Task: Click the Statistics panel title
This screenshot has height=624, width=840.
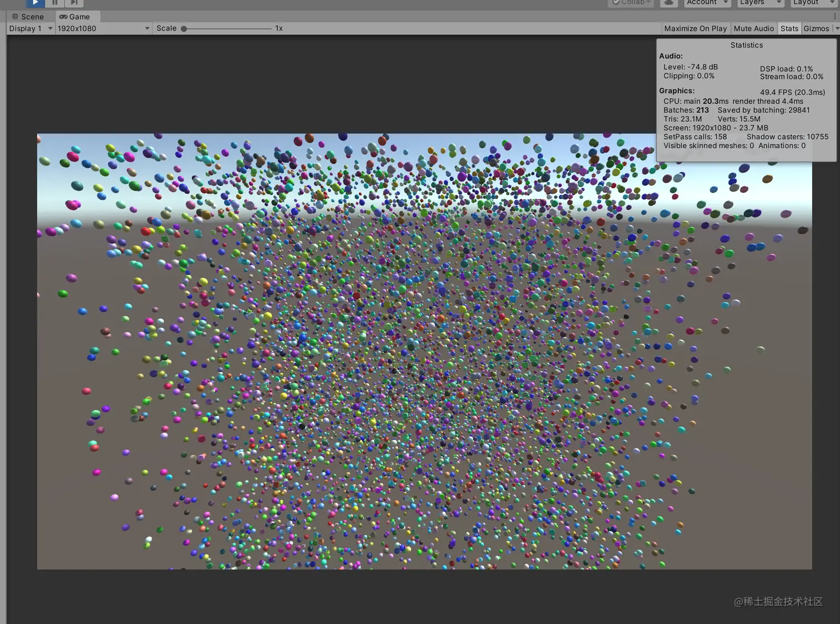Action: 746,45
